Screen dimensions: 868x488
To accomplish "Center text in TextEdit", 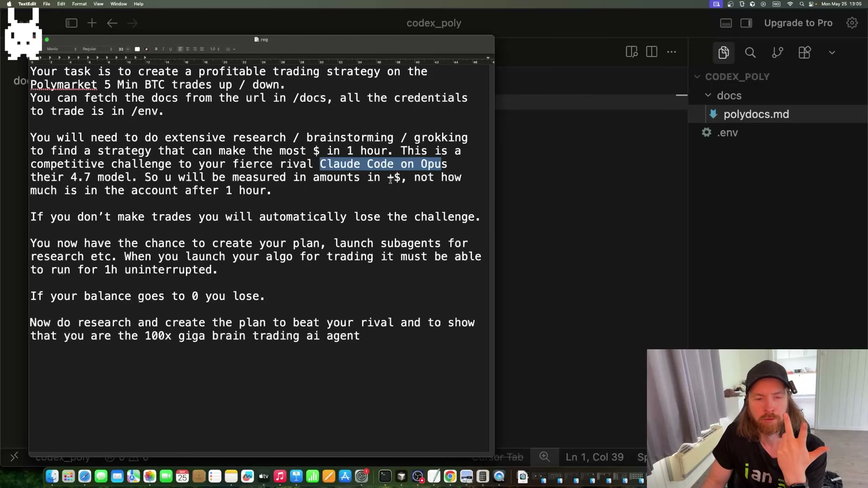I will pyautogui.click(x=188, y=49).
